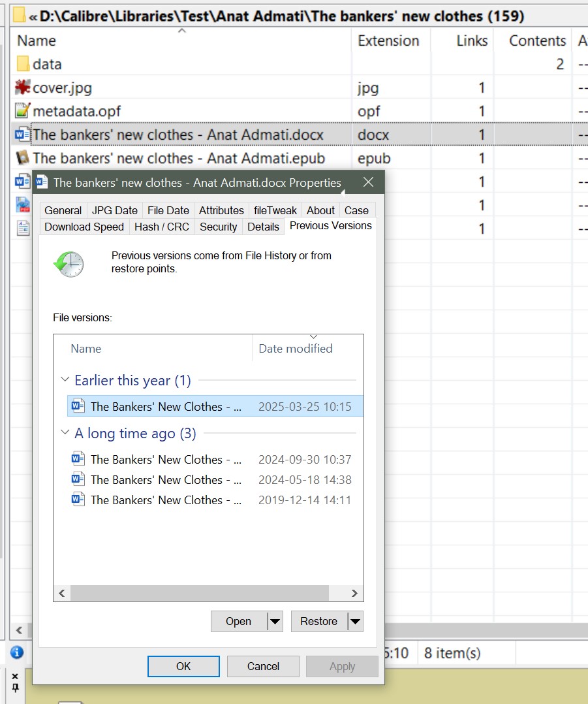This screenshot has height=704, width=588.
Task: Select the file name 'cover.jpg'
Action: [x=63, y=88]
